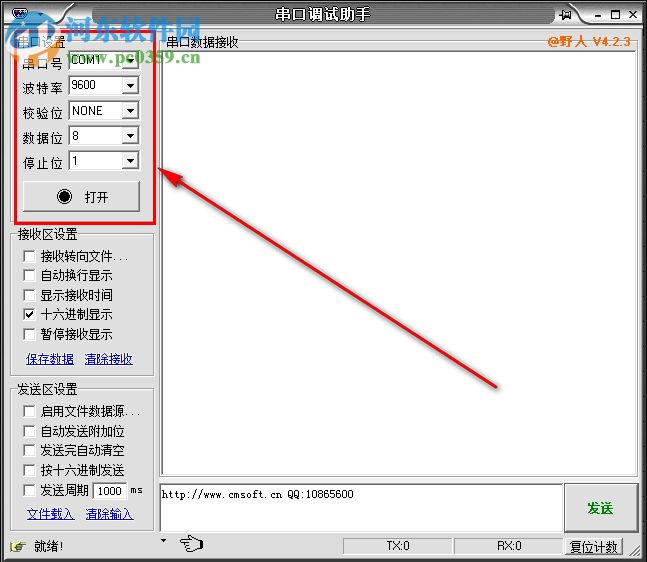
Task: Click the pointing hand icon in status bar
Action: (x=191, y=543)
